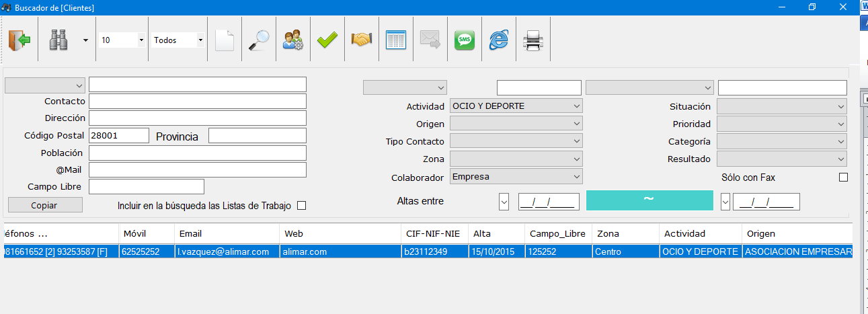This screenshot has width=868, height=314.
Task: Select the ASOCIACION EMPRESAR origin cell
Action: [x=797, y=251]
